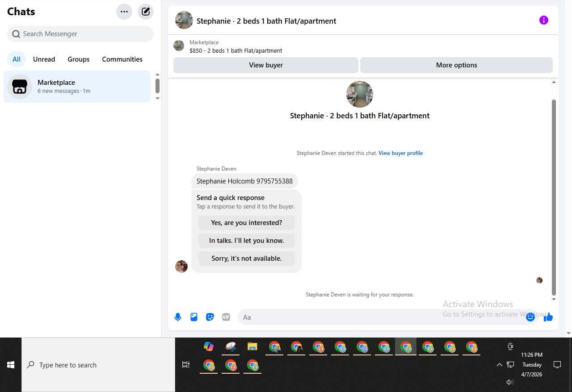Click the large centered listing photo
This screenshot has height=392, width=572.
360,94
